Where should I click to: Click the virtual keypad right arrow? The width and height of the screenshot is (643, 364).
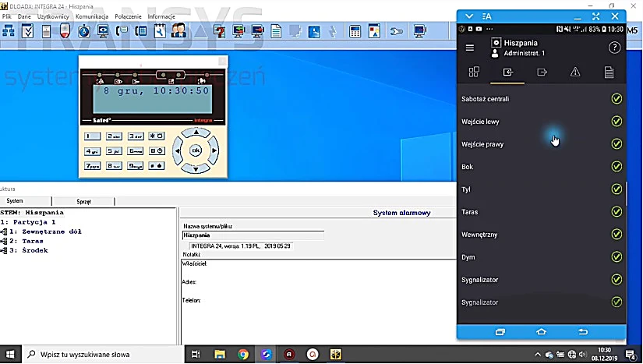214,150
